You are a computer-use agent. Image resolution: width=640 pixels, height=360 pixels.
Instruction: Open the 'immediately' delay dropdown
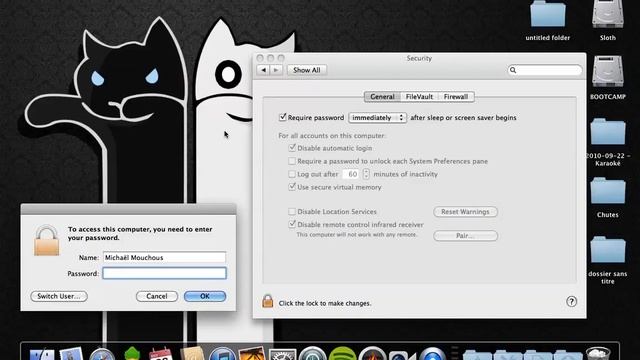pyautogui.click(x=378, y=118)
